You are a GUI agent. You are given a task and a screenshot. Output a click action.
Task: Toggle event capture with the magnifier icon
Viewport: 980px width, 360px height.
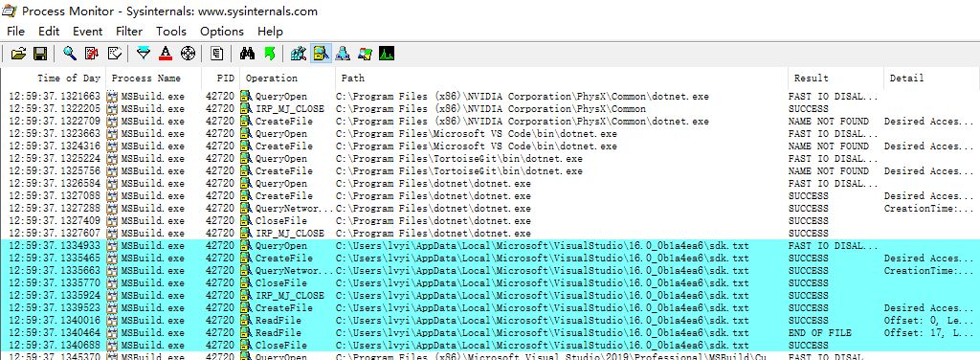[x=69, y=54]
